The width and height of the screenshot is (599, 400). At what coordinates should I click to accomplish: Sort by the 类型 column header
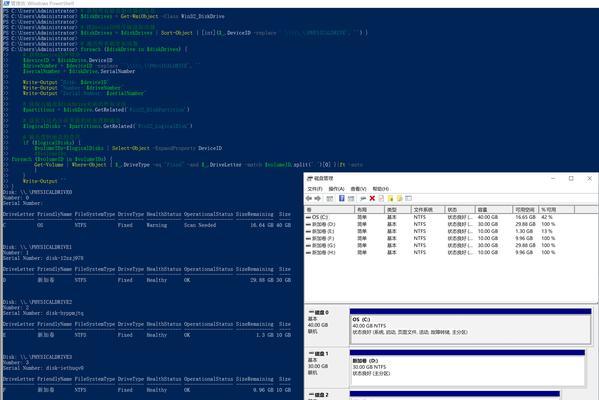[x=398, y=210]
